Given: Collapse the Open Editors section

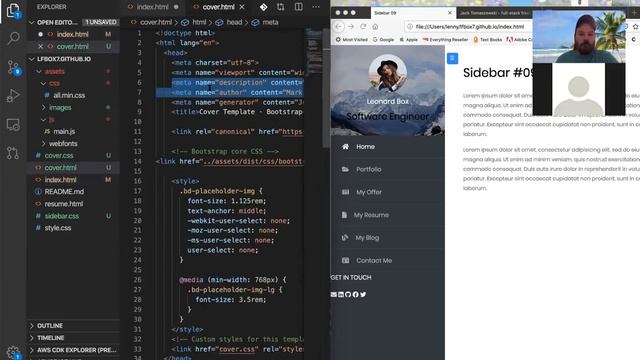Looking at the screenshot, I should (x=32, y=22).
